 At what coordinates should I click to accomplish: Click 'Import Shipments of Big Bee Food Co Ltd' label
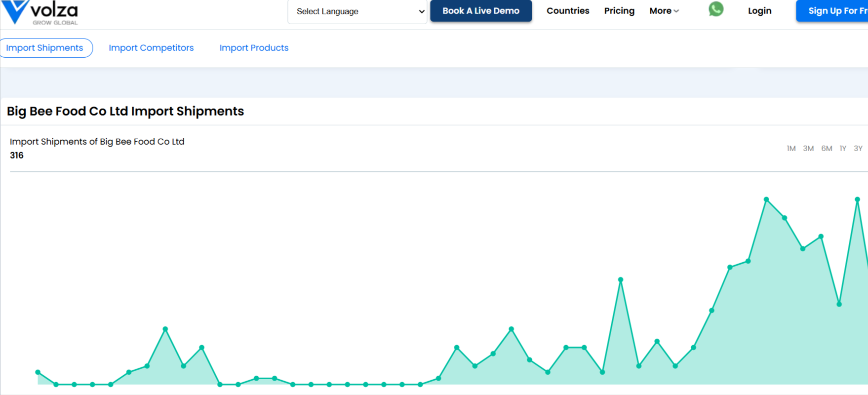tap(97, 142)
